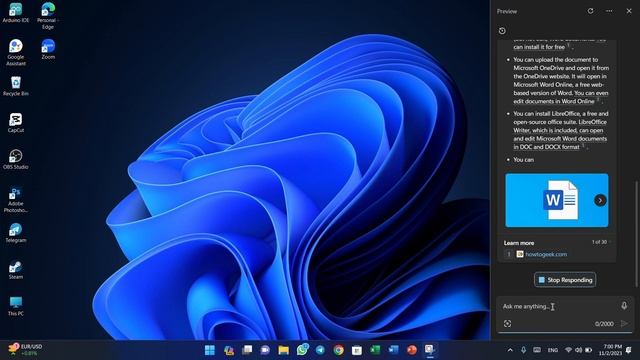
Task: Click the next arrow on Word image card
Action: coord(600,200)
